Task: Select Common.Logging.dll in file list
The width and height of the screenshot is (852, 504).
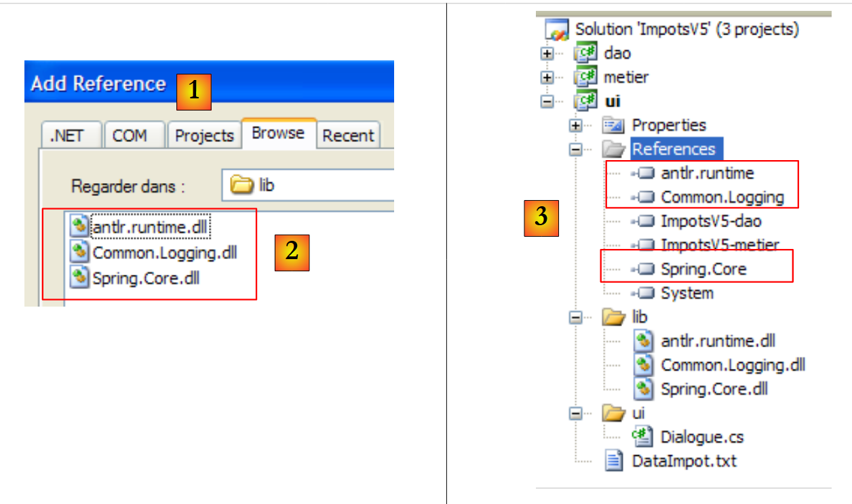Action: click(x=164, y=253)
